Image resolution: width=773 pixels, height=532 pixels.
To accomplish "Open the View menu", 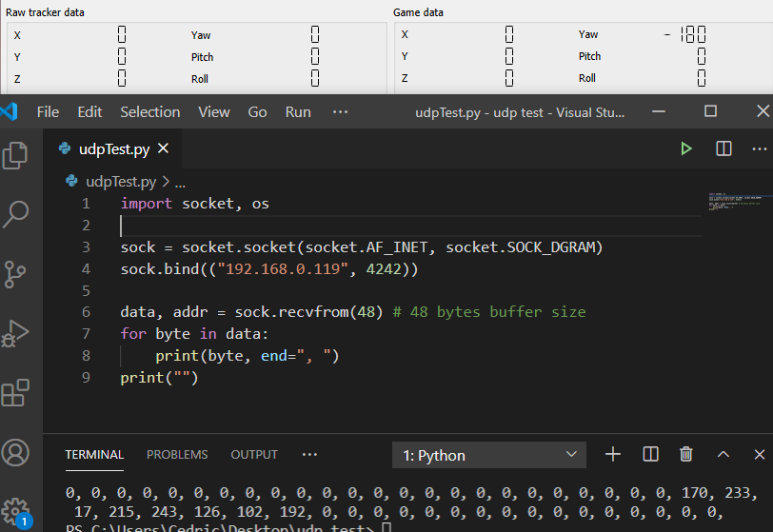I will tap(214, 112).
